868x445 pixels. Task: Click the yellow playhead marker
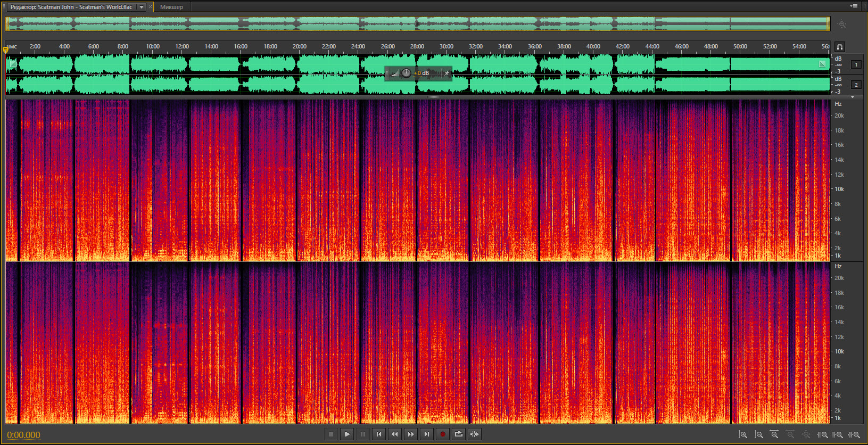5,50
